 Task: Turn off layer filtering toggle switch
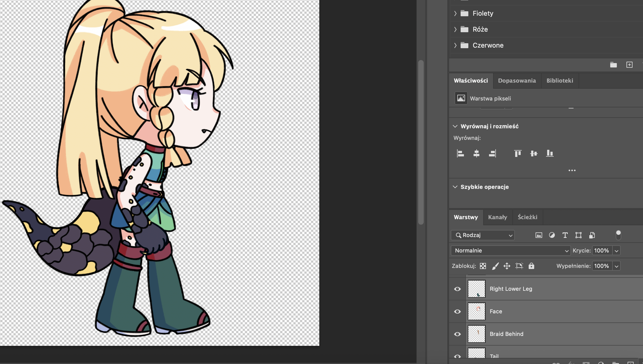click(x=618, y=235)
